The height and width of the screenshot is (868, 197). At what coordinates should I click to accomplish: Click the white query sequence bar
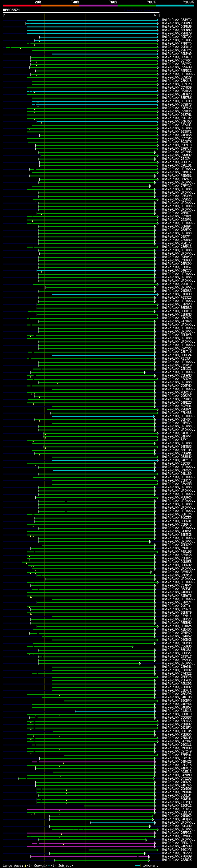[81, 12]
